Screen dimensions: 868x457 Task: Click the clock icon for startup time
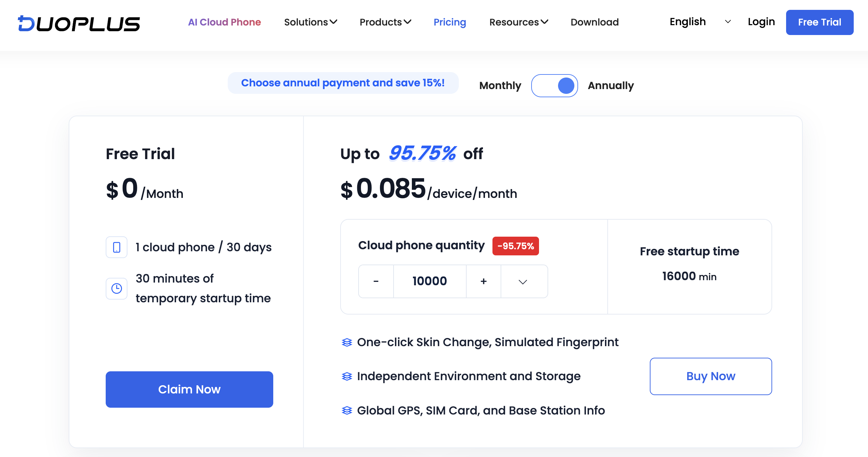click(117, 288)
